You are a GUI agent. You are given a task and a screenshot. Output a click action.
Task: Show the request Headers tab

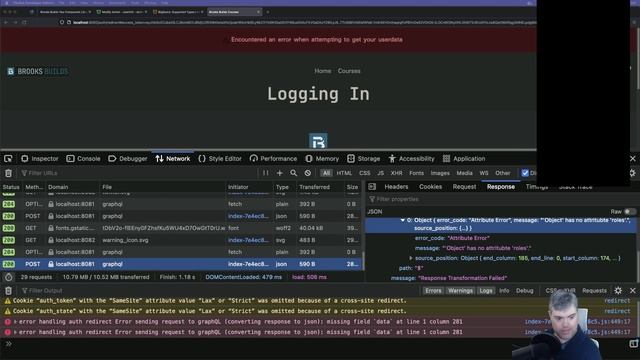point(396,187)
